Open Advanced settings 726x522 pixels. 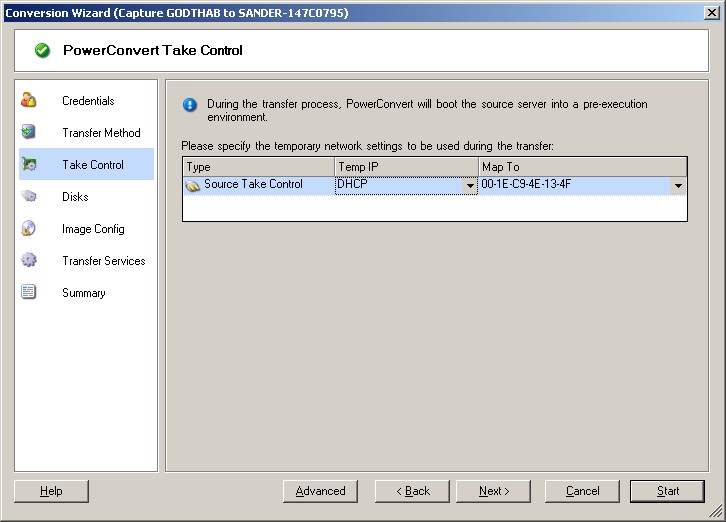[320, 491]
